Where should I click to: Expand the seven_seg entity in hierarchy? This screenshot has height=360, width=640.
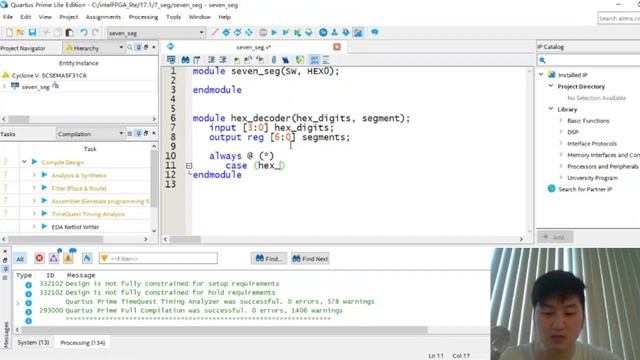click(x=4, y=87)
